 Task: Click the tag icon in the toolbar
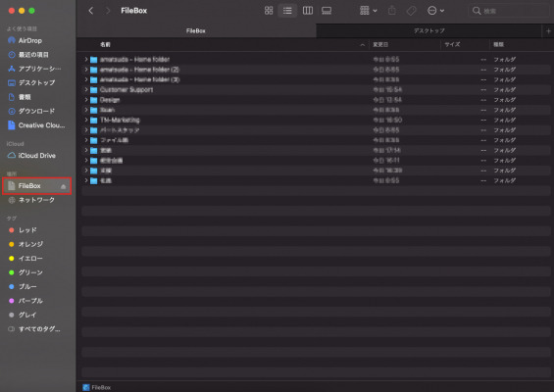click(x=411, y=11)
